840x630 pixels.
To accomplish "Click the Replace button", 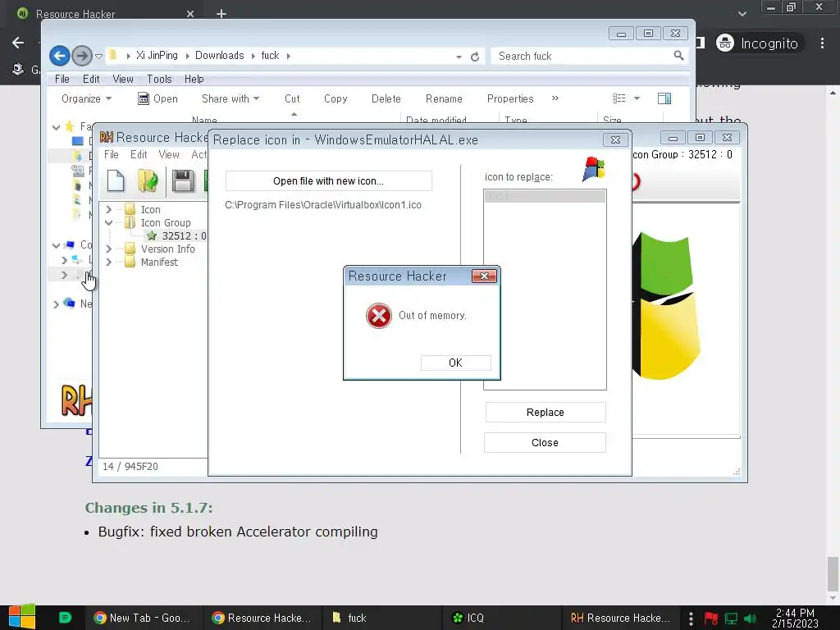I will tap(546, 413).
